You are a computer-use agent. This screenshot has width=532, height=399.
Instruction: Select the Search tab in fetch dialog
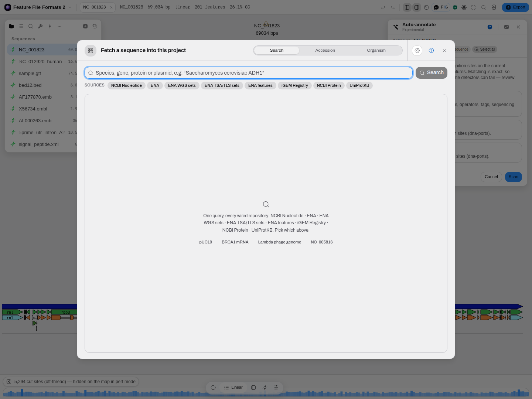(277, 51)
